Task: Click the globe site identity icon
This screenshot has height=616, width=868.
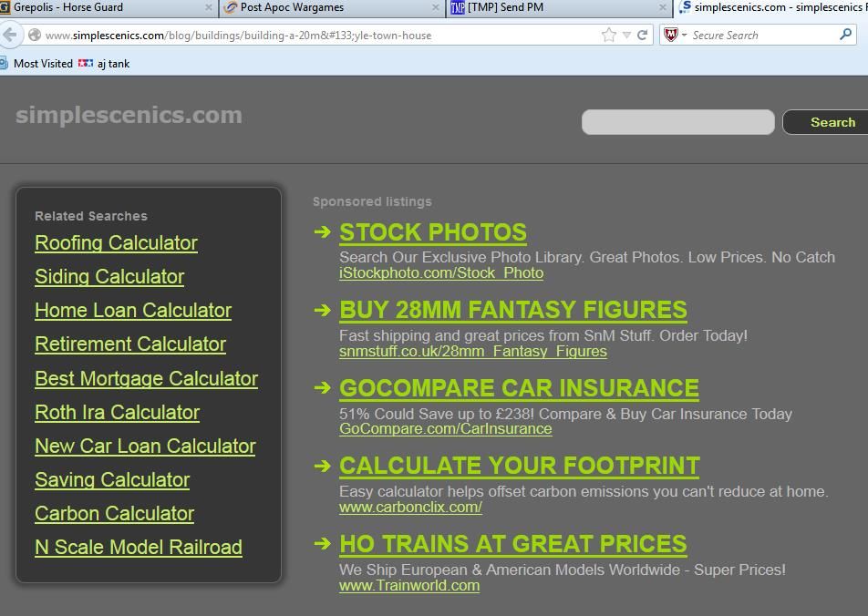Action: [34, 36]
